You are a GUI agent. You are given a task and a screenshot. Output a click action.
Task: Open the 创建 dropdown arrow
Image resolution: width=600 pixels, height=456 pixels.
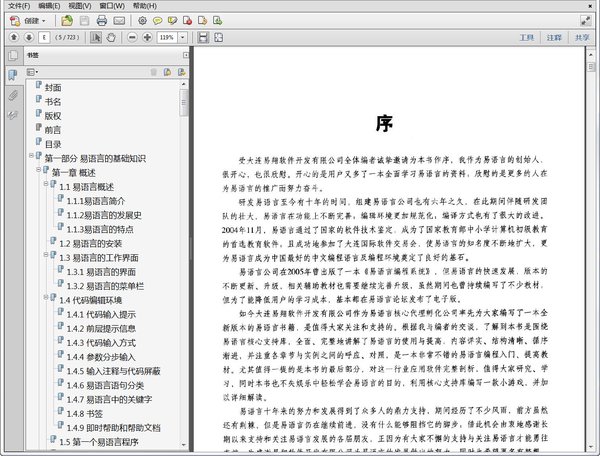pyautogui.click(x=44, y=21)
